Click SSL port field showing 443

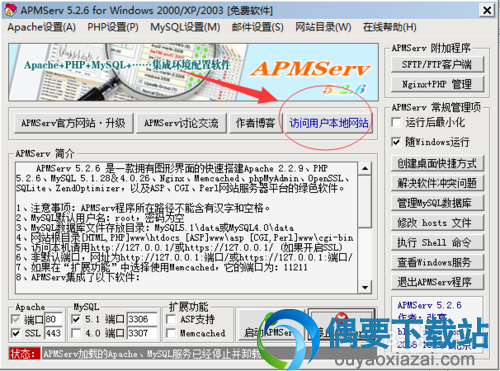pyautogui.click(x=53, y=333)
